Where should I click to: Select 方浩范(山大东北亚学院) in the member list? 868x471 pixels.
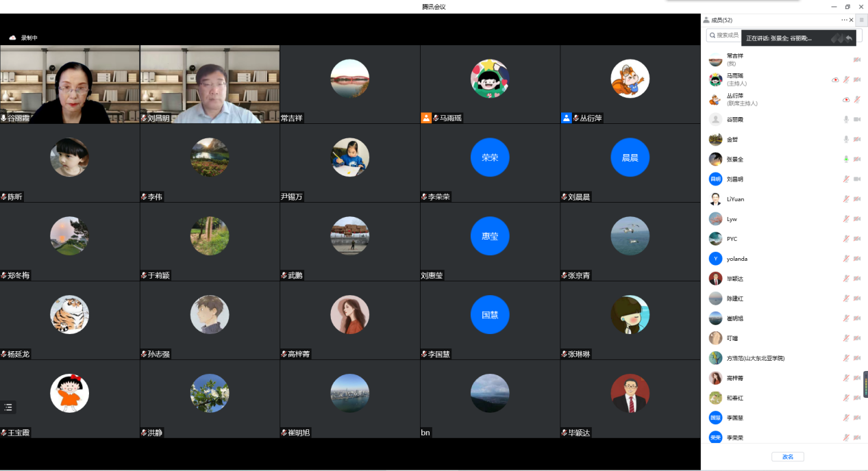click(755, 358)
